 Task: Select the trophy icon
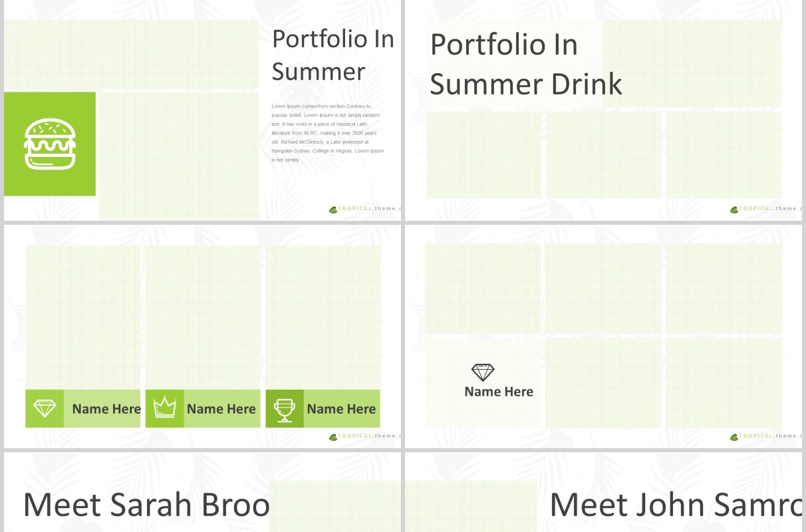(285, 409)
